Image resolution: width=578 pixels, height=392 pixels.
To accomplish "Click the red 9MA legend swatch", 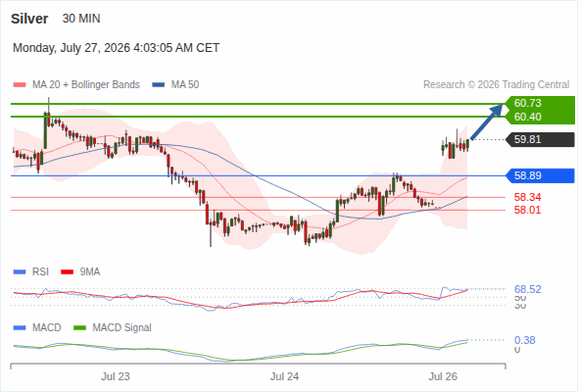I will (67, 272).
